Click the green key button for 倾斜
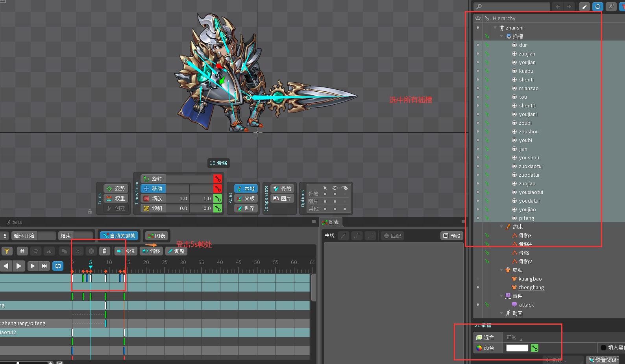The height and width of the screenshot is (364, 625). (x=218, y=208)
